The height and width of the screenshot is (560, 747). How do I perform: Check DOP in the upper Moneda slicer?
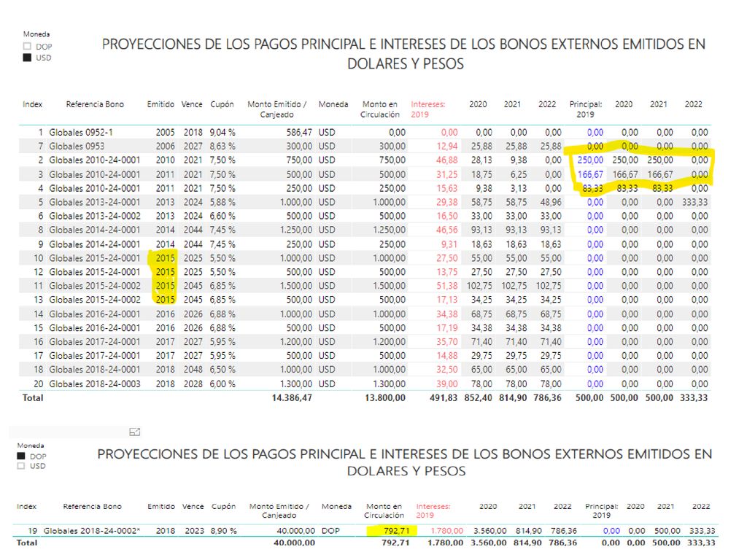[x=27, y=47]
